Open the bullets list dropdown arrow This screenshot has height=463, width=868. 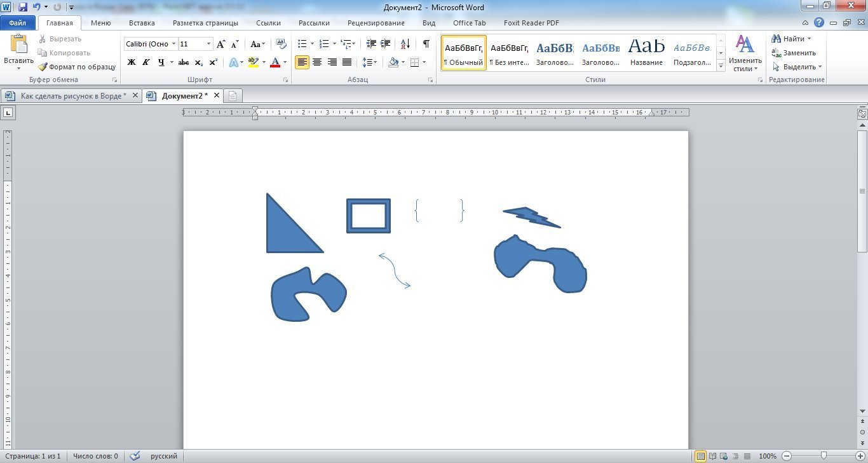[x=312, y=44]
